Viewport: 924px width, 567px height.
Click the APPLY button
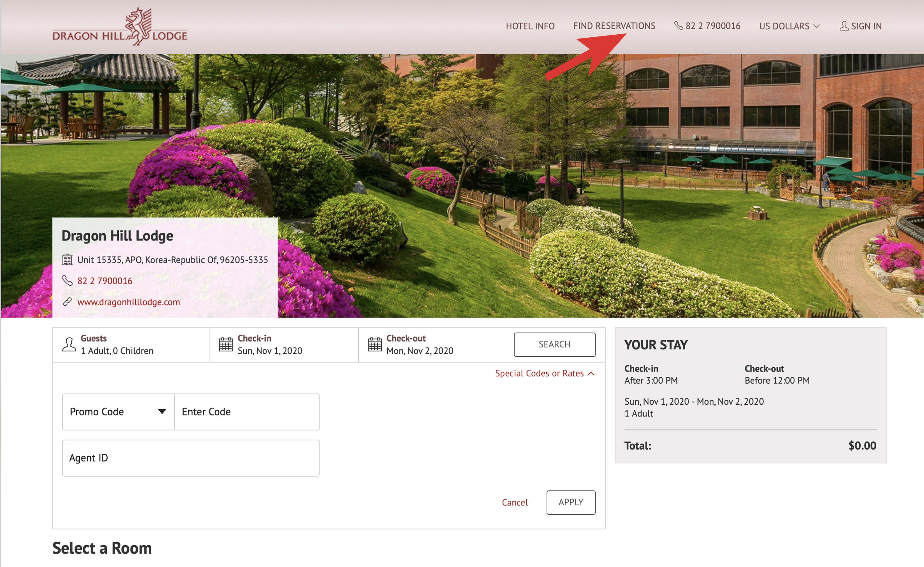click(570, 502)
